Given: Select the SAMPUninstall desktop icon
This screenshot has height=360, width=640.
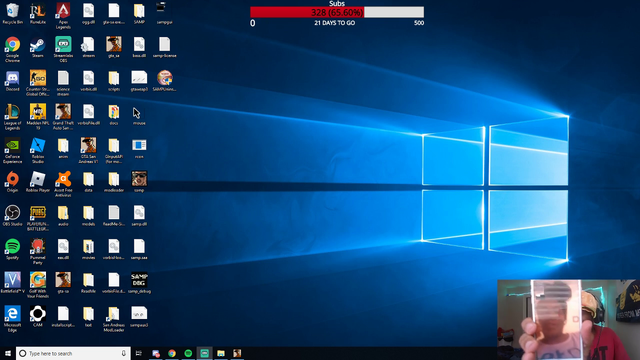Looking at the screenshot, I should (164, 81).
